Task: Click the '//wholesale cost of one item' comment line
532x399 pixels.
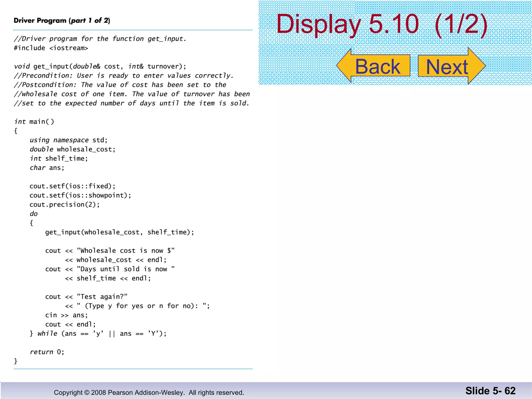Action: coord(132,94)
